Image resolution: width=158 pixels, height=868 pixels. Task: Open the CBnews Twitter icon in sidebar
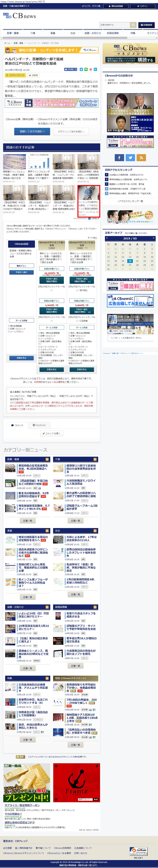pyautogui.click(x=130, y=157)
